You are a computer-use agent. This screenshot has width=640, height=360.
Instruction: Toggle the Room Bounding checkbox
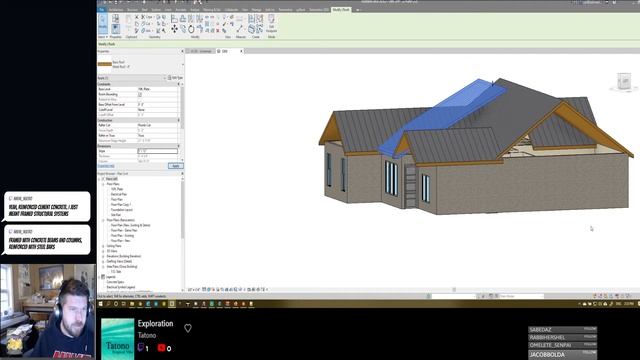tap(140, 94)
